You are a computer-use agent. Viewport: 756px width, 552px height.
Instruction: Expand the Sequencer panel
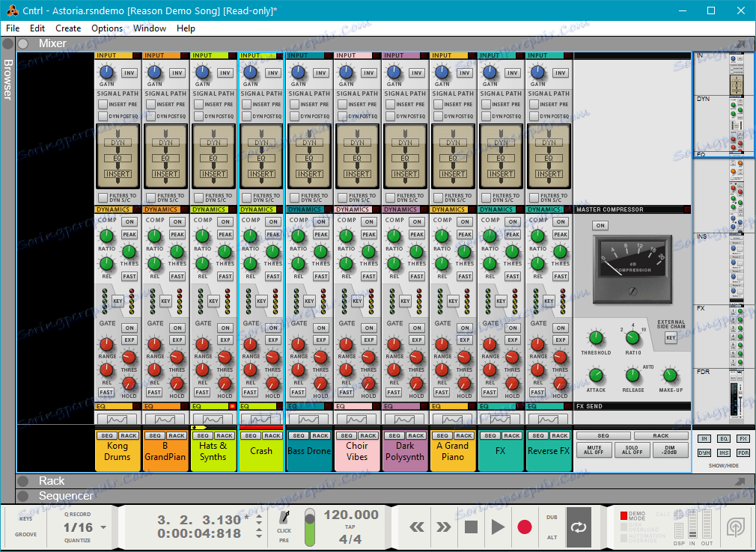tap(23, 496)
